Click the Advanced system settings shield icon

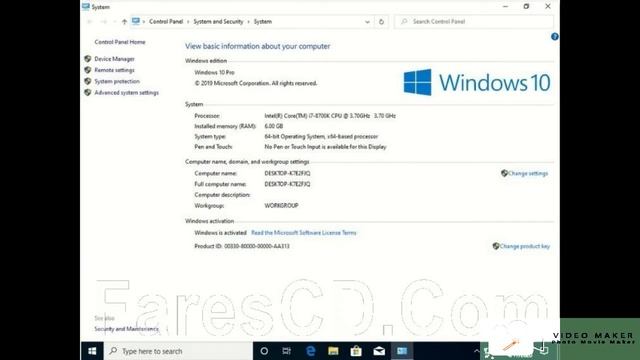(87, 93)
